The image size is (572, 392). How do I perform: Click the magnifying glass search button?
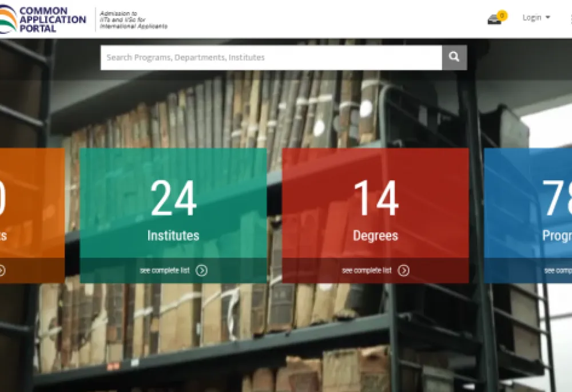coord(454,57)
